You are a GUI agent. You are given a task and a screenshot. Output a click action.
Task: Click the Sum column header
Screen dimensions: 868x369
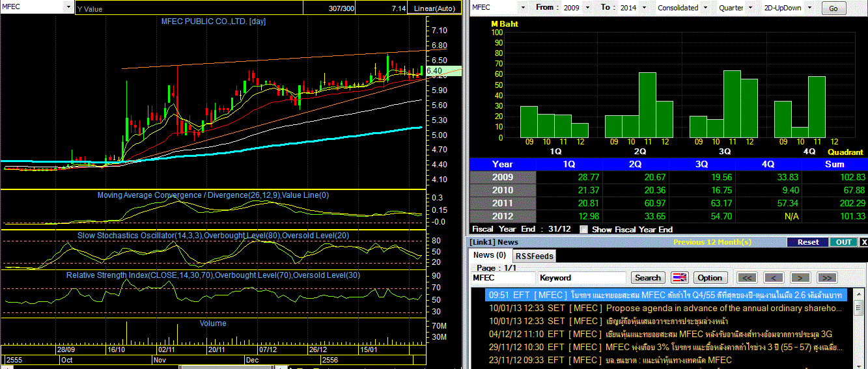coord(834,164)
